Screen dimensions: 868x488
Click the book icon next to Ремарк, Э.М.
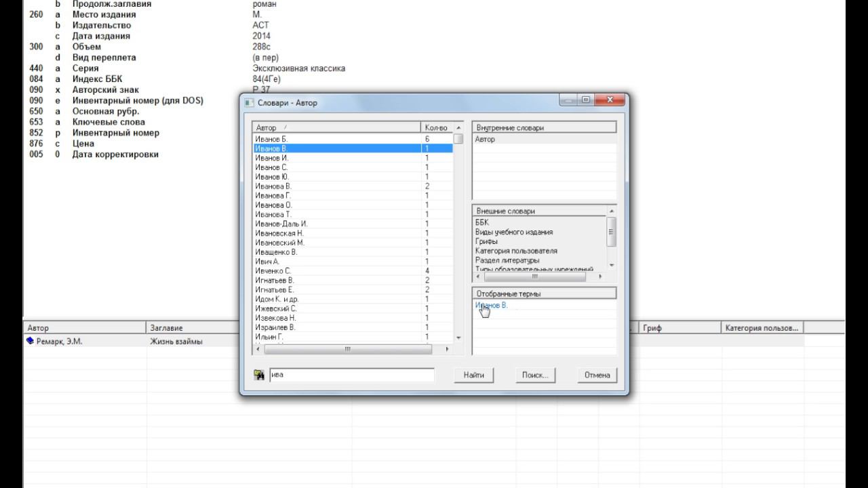pos(30,341)
